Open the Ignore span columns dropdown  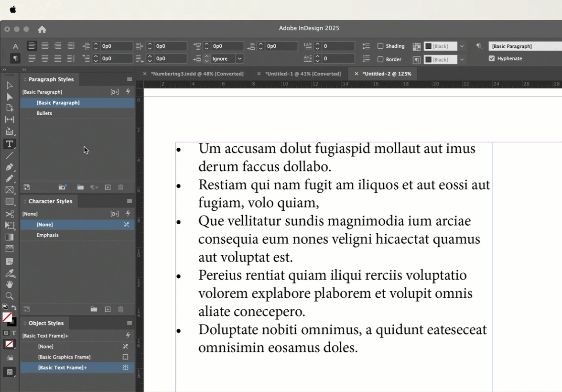(x=240, y=58)
